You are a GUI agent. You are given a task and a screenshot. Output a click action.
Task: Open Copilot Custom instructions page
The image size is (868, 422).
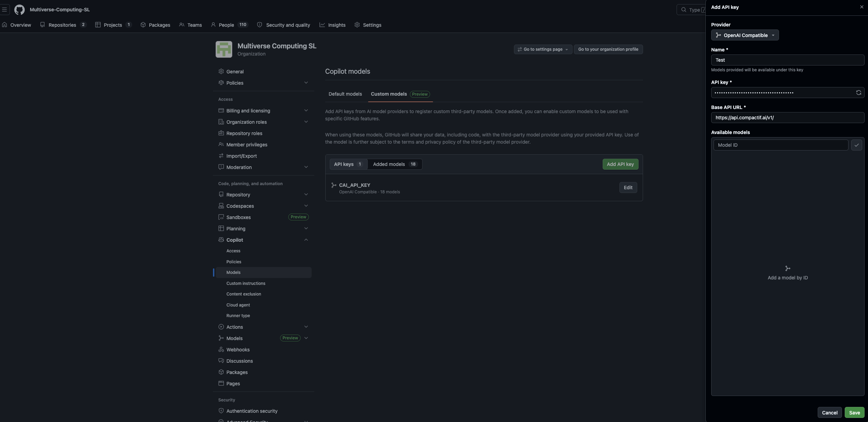pyautogui.click(x=263, y=284)
